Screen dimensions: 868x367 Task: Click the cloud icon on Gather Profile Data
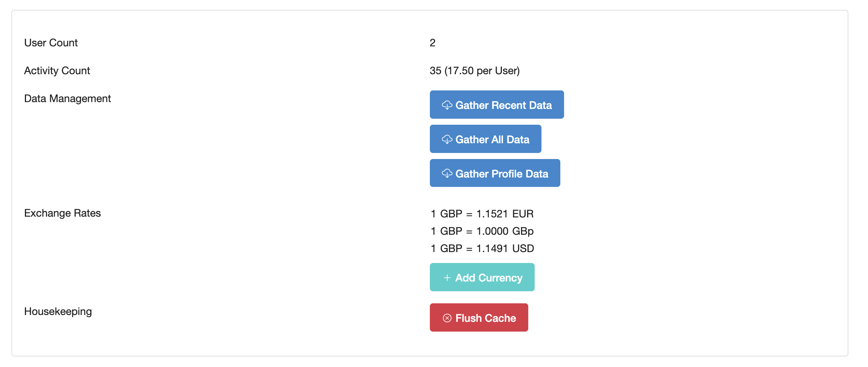[447, 174]
